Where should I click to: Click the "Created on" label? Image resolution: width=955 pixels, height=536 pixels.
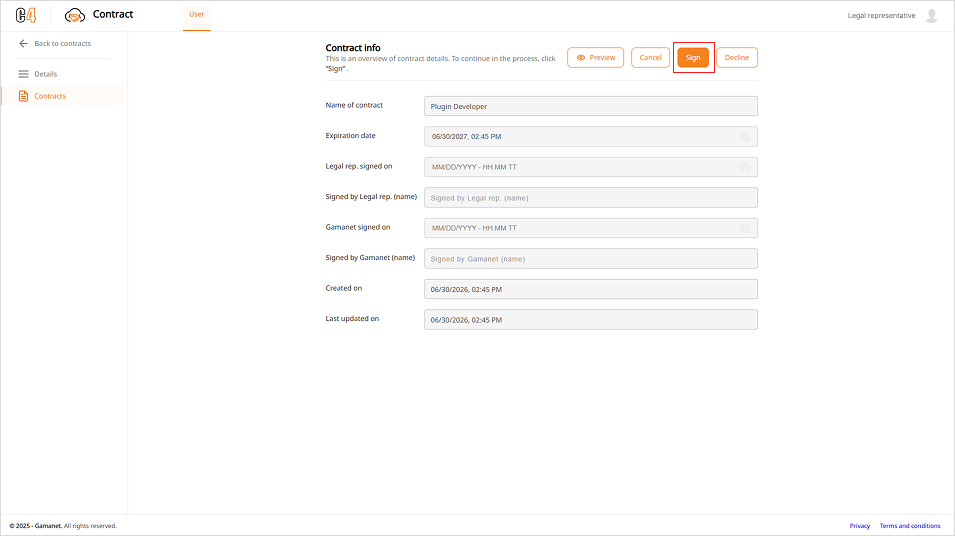coord(344,287)
